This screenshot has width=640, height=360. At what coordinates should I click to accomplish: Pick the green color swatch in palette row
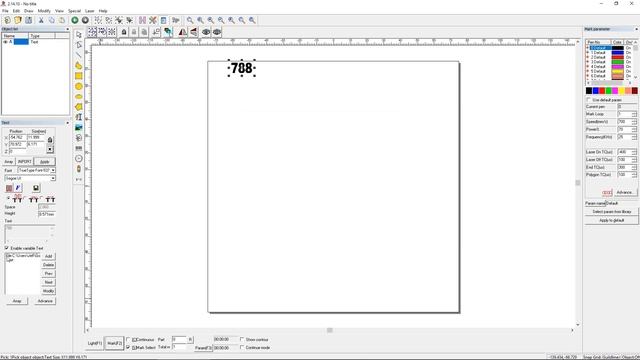(609, 91)
